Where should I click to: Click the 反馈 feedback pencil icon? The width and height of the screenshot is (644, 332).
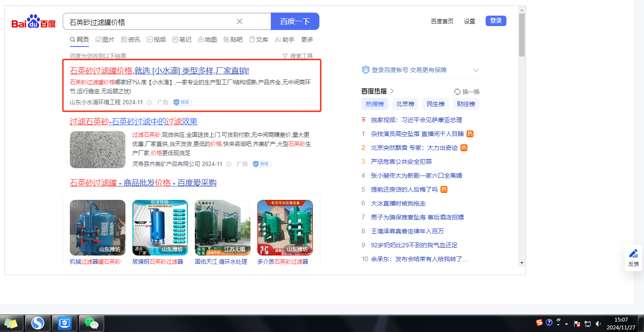(x=633, y=253)
